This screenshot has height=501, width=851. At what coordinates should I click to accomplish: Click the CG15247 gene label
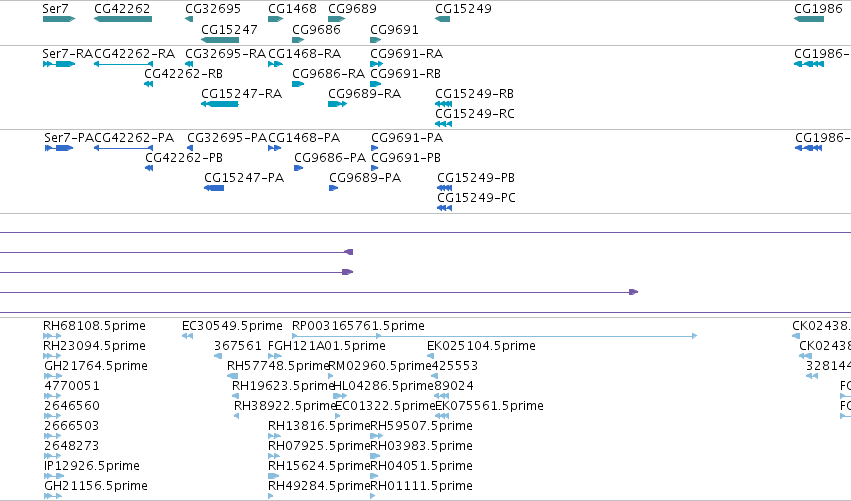tap(229, 29)
